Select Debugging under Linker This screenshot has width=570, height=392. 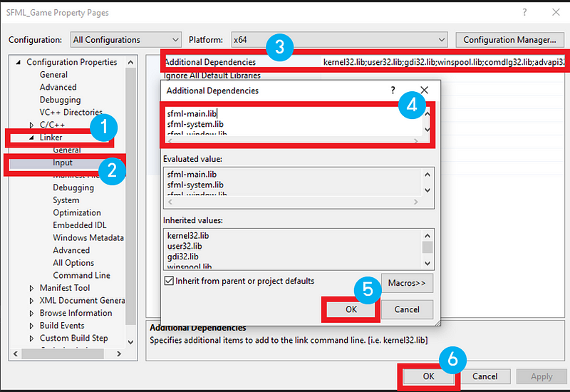[x=73, y=187]
